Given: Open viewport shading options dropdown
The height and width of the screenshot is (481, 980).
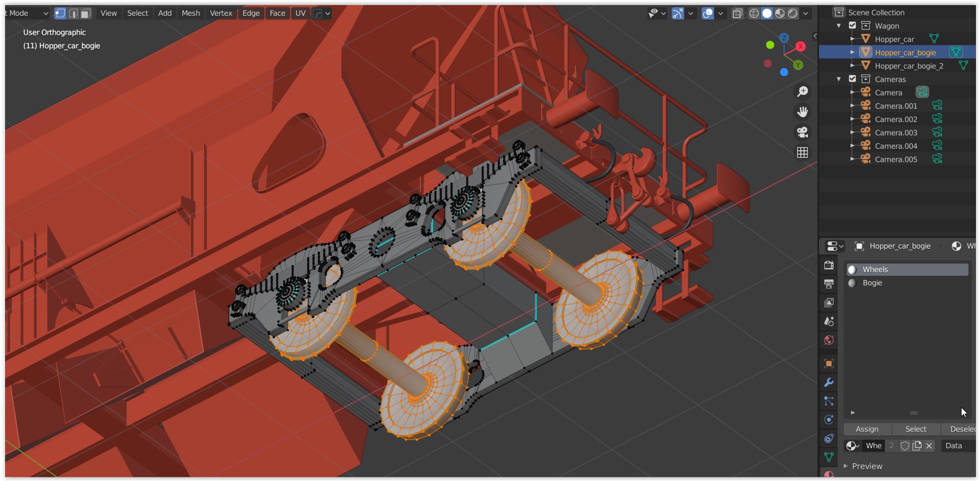Looking at the screenshot, I should click(x=805, y=13).
